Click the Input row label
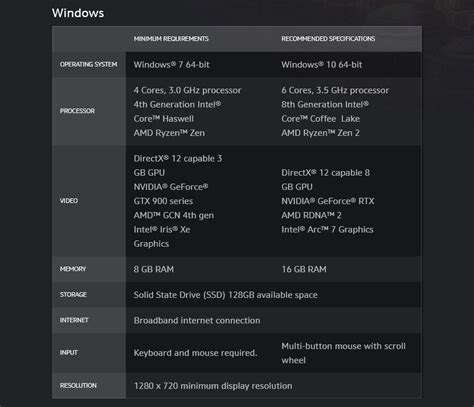This screenshot has width=474, height=407. tap(69, 352)
